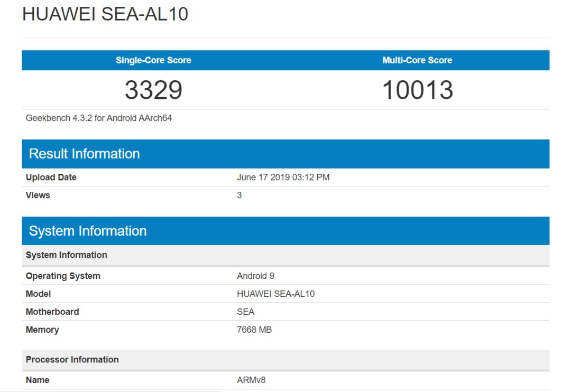Select the Motherboard row label

(x=52, y=312)
